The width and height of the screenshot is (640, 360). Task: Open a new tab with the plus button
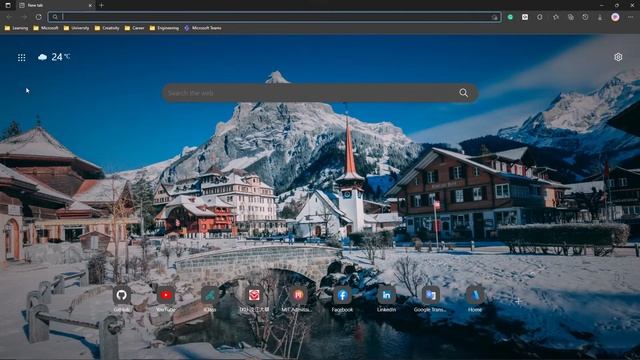[101, 5]
